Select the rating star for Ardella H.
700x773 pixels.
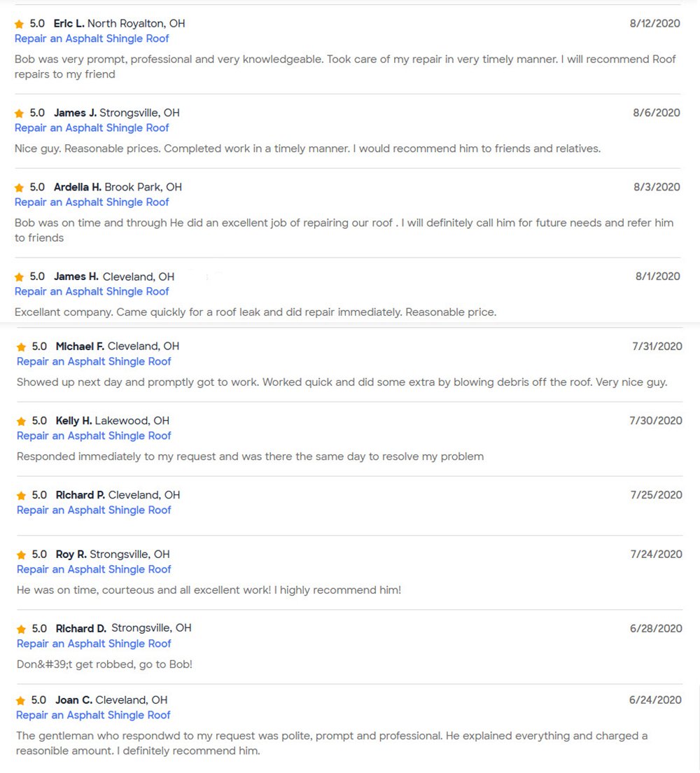click(x=20, y=187)
